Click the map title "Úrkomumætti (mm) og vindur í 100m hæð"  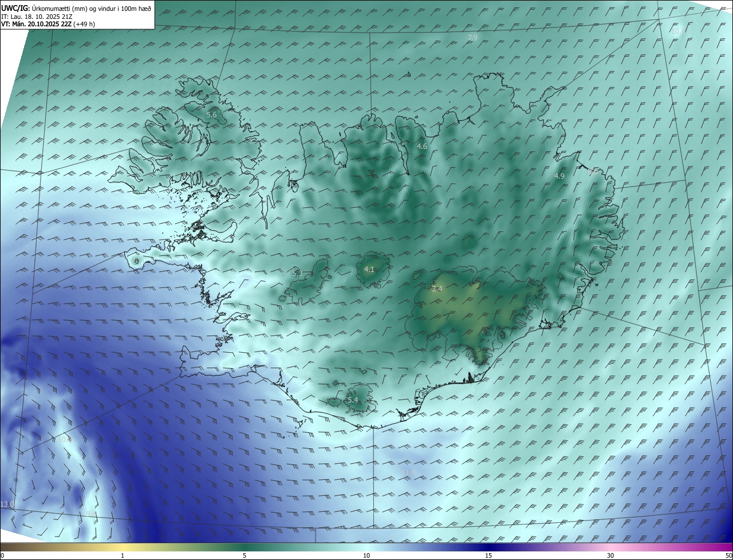pos(91,8)
